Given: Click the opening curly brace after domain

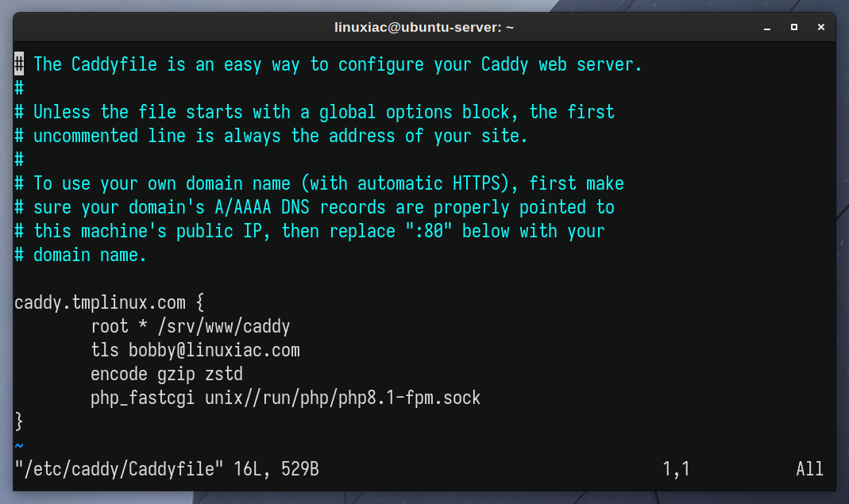Looking at the screenshot, I should click(x=200, y=302).
